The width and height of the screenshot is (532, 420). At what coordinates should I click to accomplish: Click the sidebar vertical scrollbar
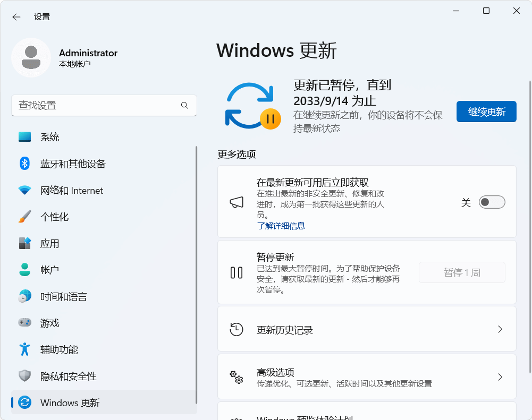click(x=197, y=275)
